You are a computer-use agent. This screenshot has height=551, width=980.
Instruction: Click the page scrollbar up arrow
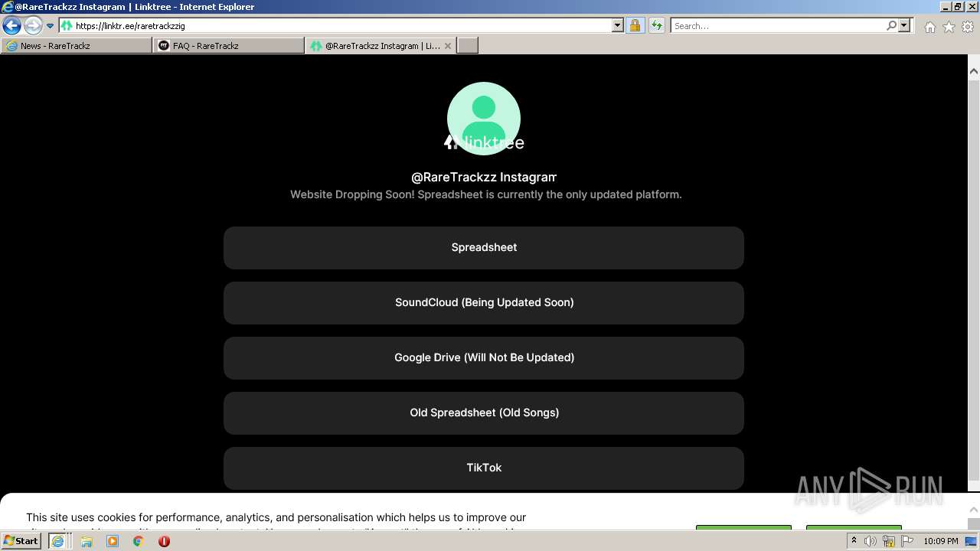click(974, 71)
